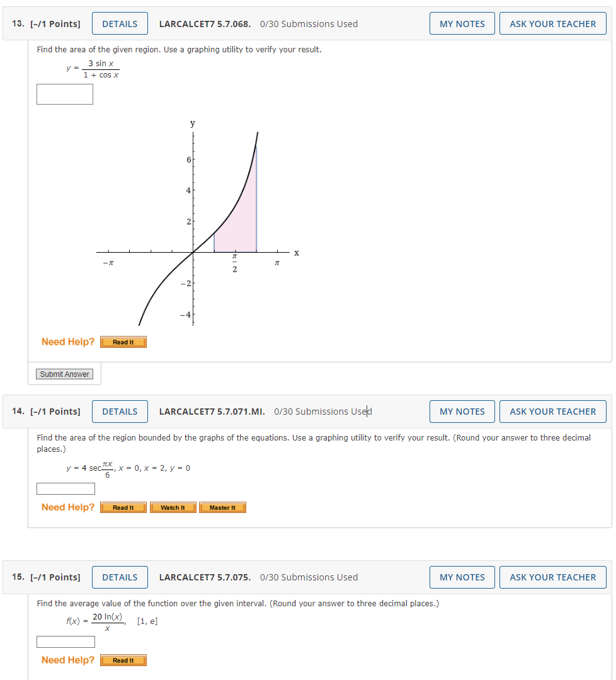Click the Read It help icon for problem 14
This screenshot has height=680, width=616.
pos(123,507)
